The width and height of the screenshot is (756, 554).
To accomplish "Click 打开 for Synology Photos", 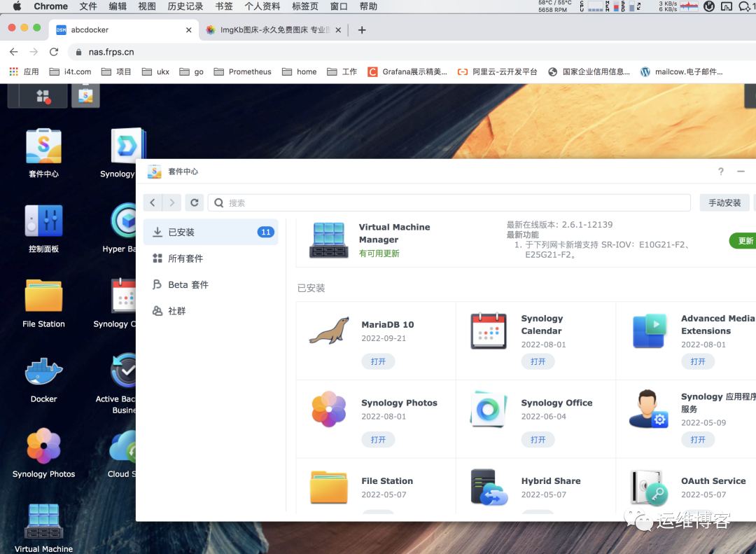I will (378, 440).
